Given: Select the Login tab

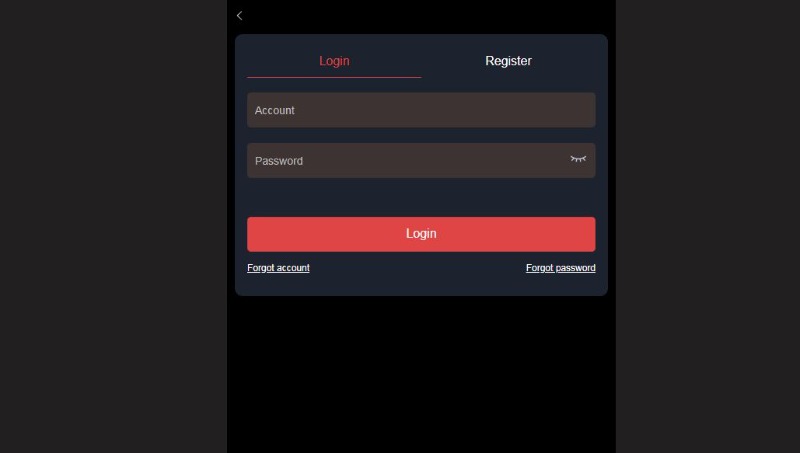Looking at the screenshot, I should pyautogui.click(x=334, y=61).
